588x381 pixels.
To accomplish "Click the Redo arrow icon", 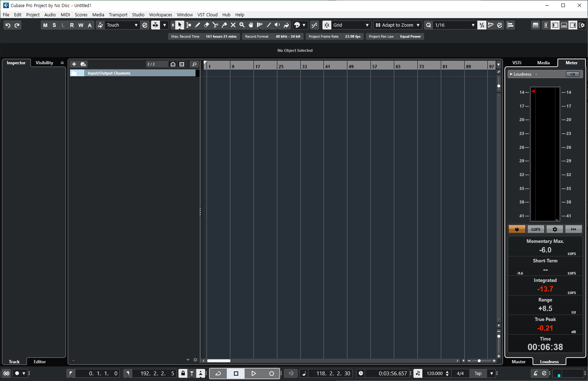I will click(x=17, y=25).
